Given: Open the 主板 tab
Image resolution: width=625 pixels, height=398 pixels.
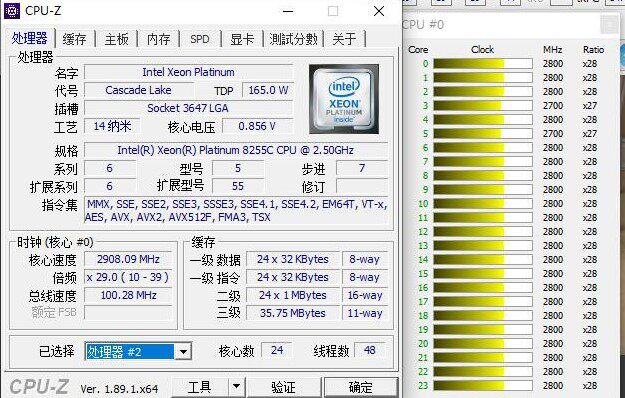Looking at the screenshot, I should pyautogui.click(x=116, y=39).
